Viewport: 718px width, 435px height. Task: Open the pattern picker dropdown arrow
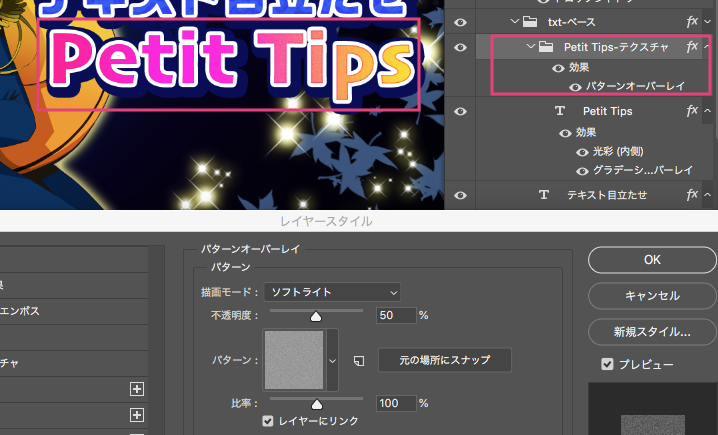point(332,361)
